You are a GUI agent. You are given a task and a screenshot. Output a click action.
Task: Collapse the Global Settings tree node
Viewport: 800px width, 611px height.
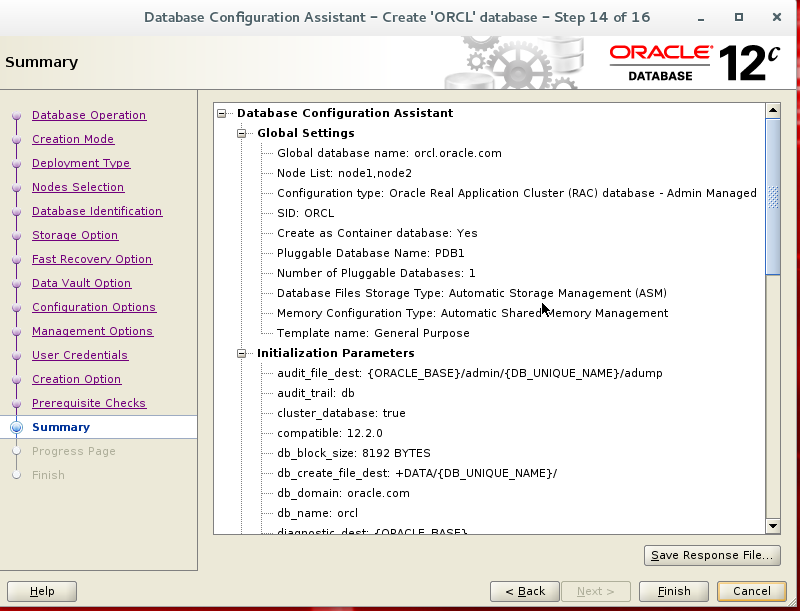(x=241, y=133)
